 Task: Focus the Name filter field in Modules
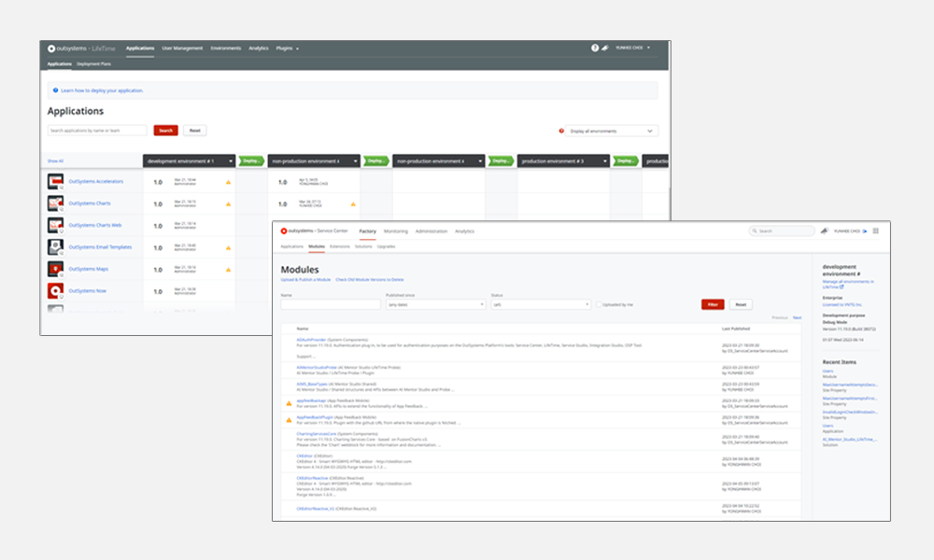point(331,304)
